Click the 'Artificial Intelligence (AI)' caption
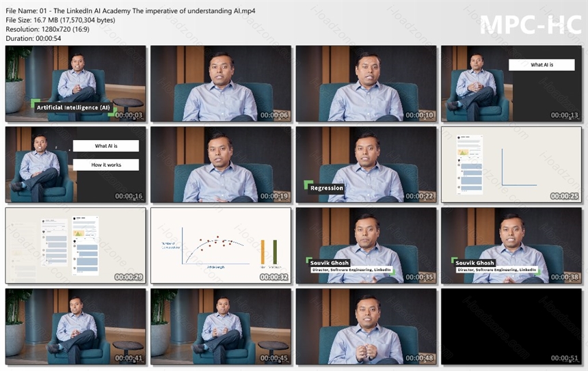Image resolution: width=588 pixels, height=371 pixels. click(x=74, y=107)
